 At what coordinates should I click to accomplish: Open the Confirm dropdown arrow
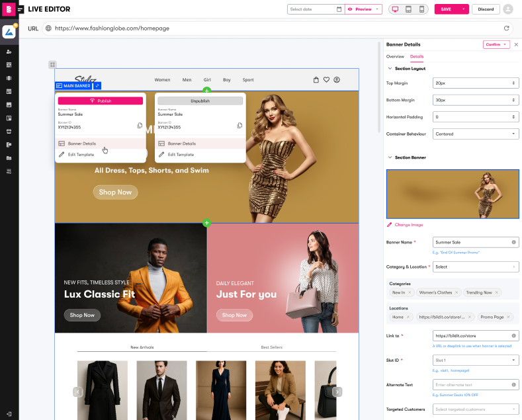(505, 44)
